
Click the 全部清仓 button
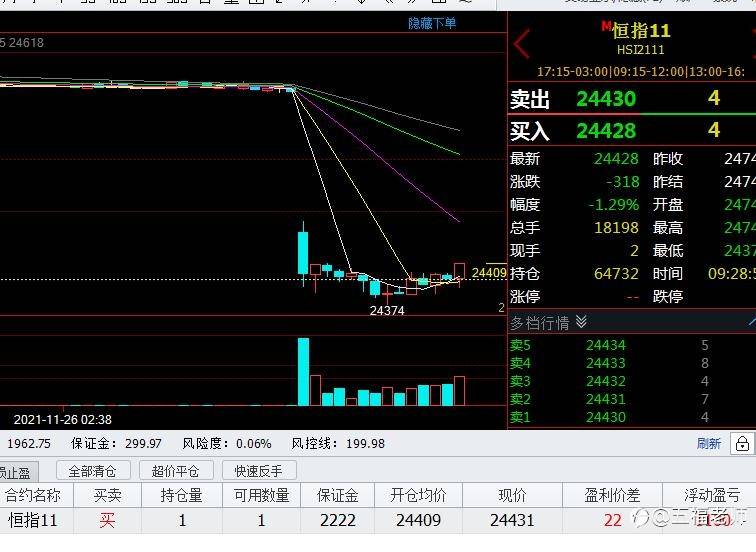[93, 471]
